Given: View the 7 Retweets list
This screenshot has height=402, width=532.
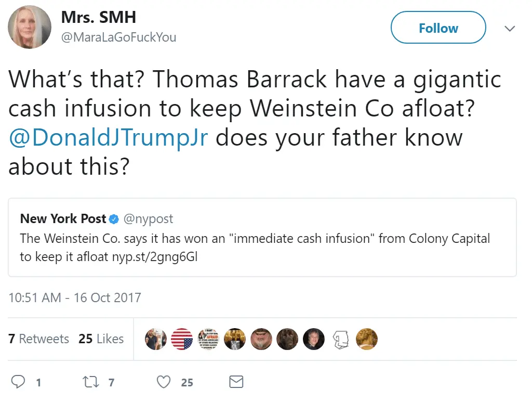Looking at the screenshot, I should click(39, 339).
